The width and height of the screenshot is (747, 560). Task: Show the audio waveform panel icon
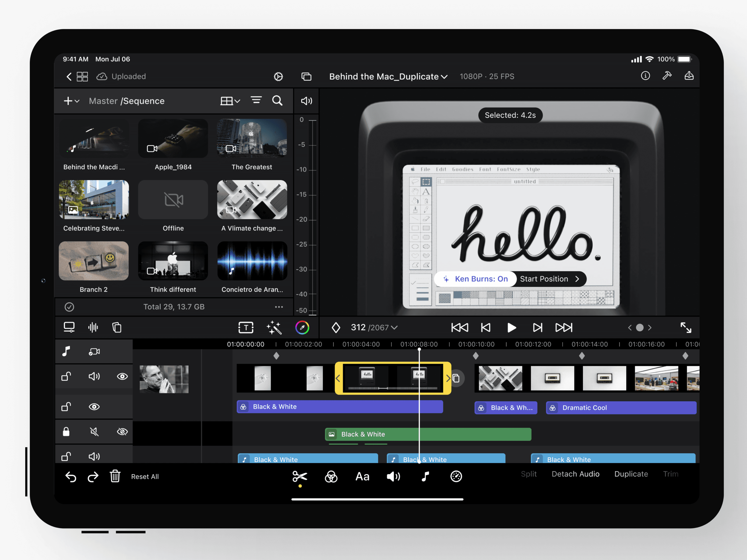click(x=93, y=327)
